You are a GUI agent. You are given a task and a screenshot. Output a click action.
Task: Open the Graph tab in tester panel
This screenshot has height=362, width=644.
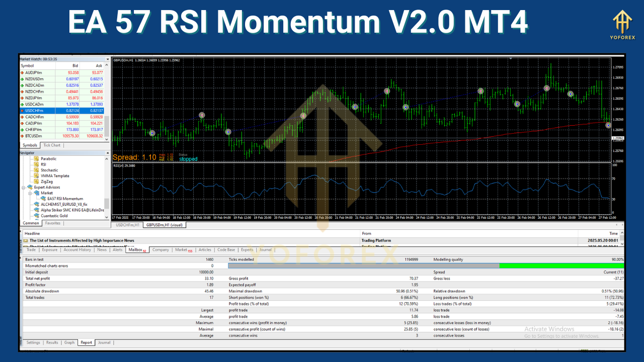[69, 342]
